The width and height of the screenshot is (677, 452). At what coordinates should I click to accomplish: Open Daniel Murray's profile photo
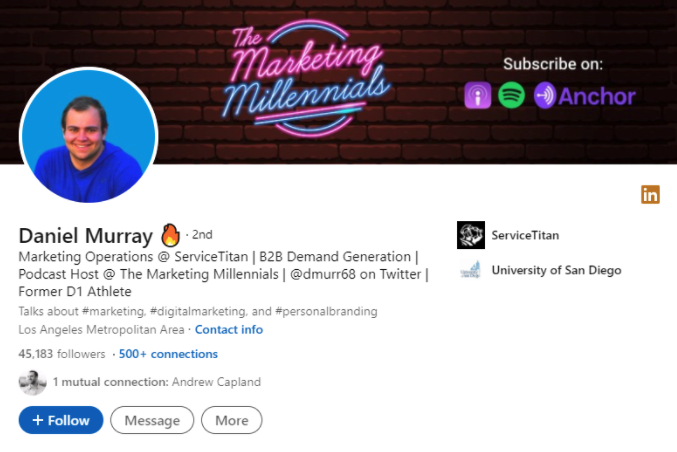click(89, 135)
